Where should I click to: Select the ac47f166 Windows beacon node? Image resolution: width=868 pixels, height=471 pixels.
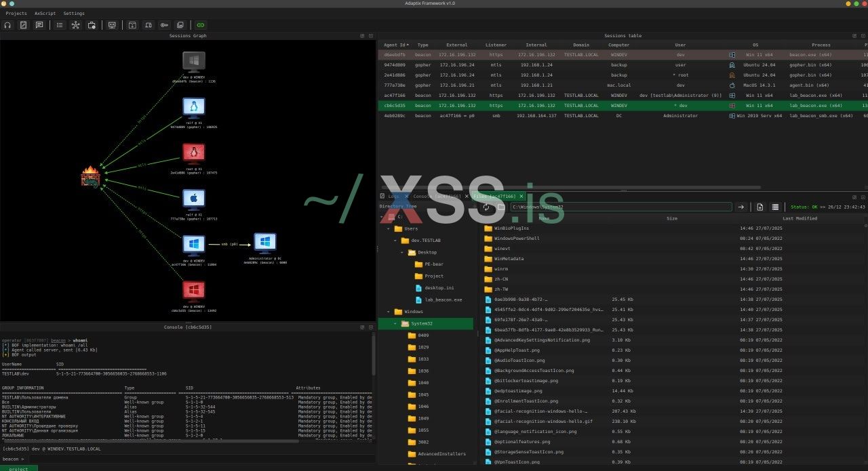coord(194,245)
